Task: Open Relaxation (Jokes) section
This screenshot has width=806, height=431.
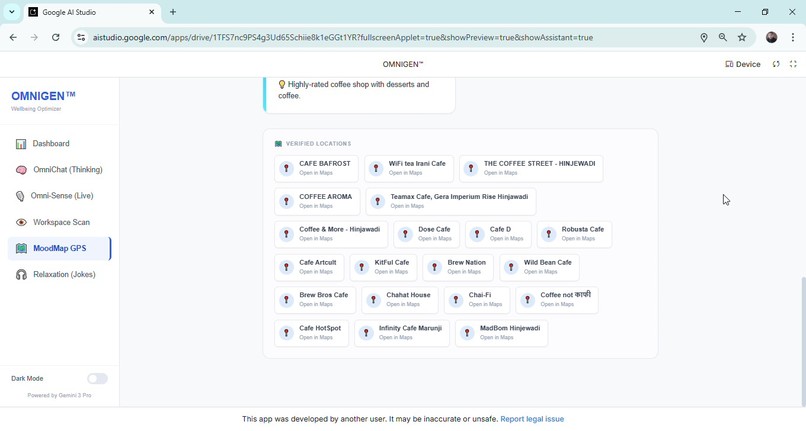Action: coord(59,275)
